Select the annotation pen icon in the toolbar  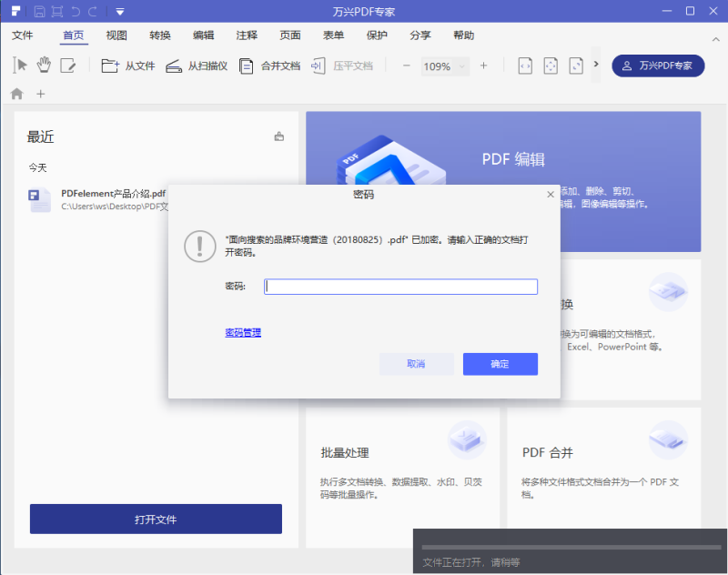tap(66, 66)
